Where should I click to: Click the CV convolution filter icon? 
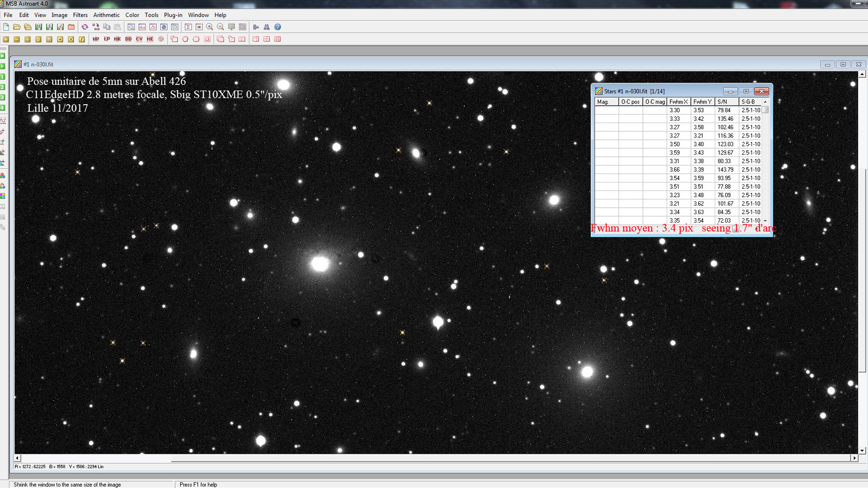[139, 39]
